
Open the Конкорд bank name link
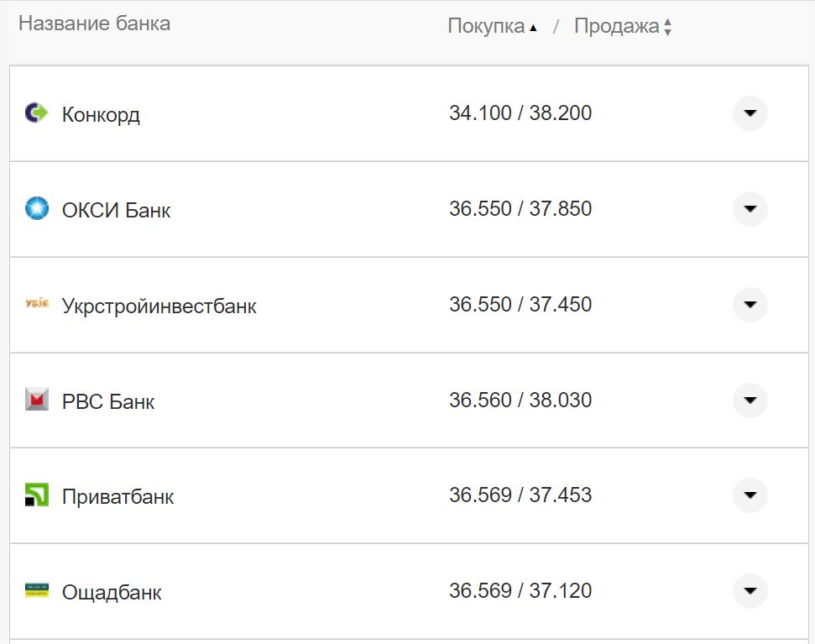tap(101, 114)
